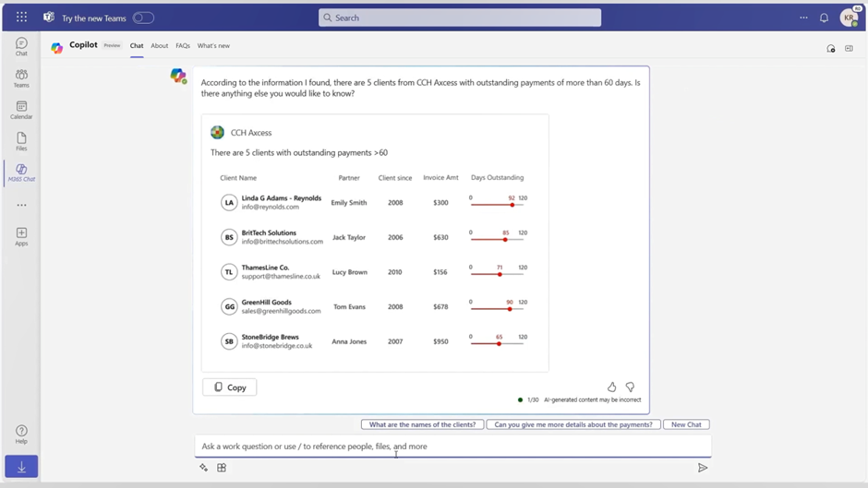
Task: Click the SB client avatar
Action: coord(229,341)
